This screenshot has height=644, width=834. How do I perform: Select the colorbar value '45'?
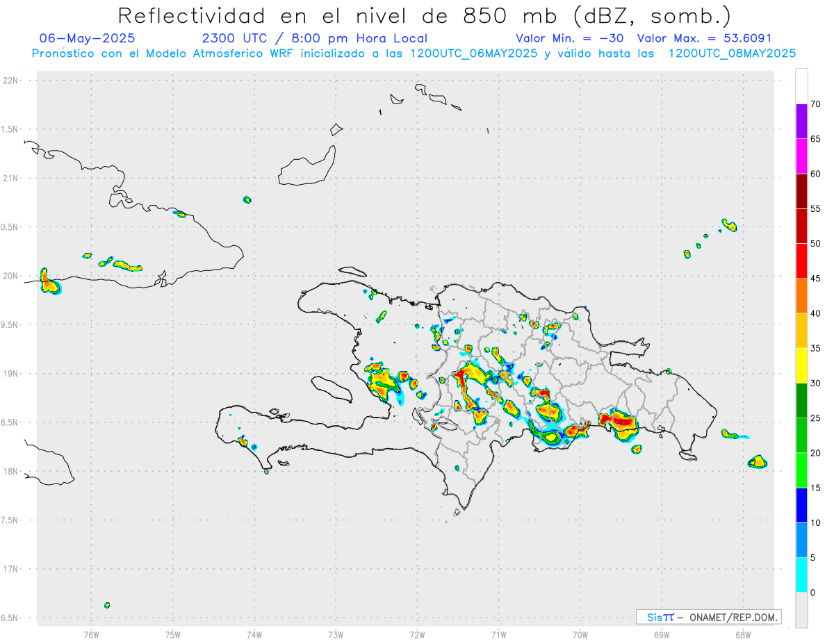click(x=816, y=279)
